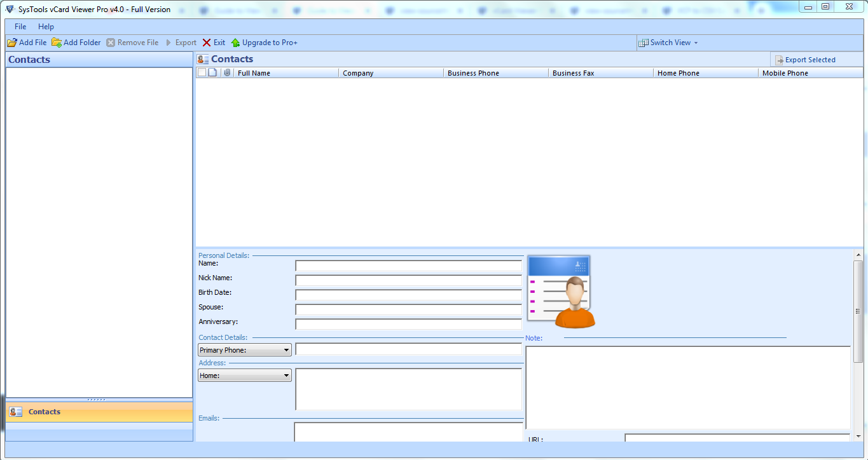The width and height of the screenshot is (868, 460).
Task: Click the Add File toolbar icon
Action: (11, 43)
